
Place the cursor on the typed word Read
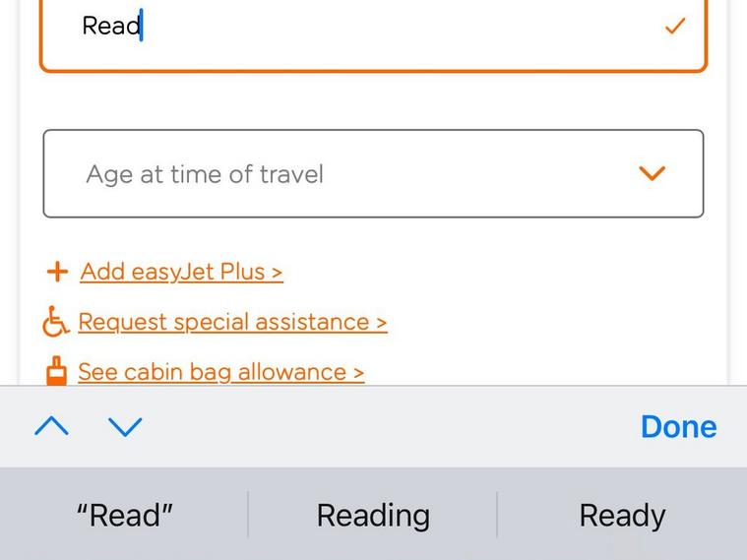point(110,27)
